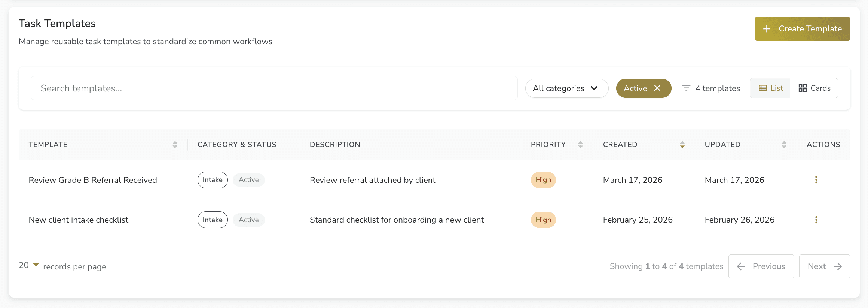Open the New client intake checklist template
Viewport: 868px width, 308px height.
tap(79, 220)
